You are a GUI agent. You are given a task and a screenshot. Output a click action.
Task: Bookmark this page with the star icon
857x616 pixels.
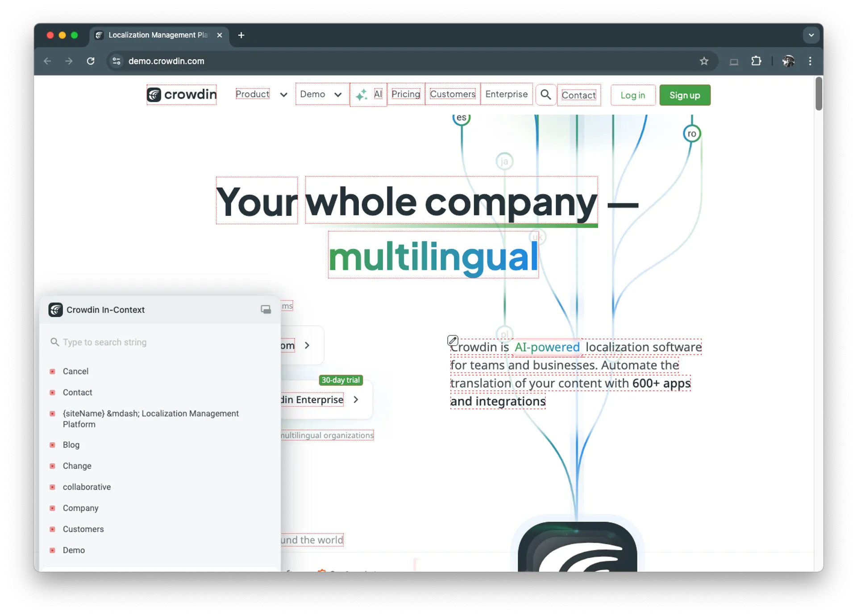click(704, 61)
